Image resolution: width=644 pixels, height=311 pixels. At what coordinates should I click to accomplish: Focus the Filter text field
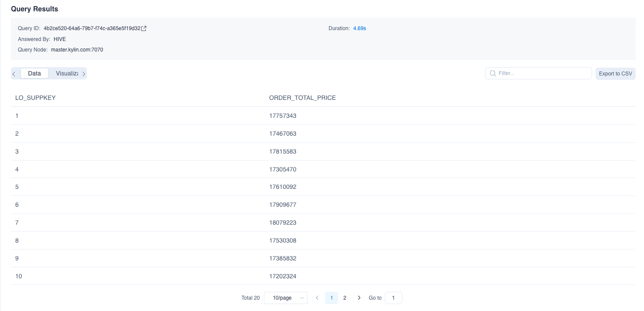tap(542, 73)
